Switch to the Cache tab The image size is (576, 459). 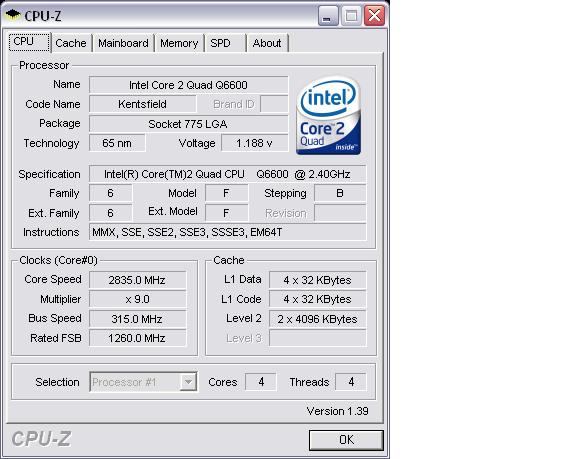(x=71, y=43)
